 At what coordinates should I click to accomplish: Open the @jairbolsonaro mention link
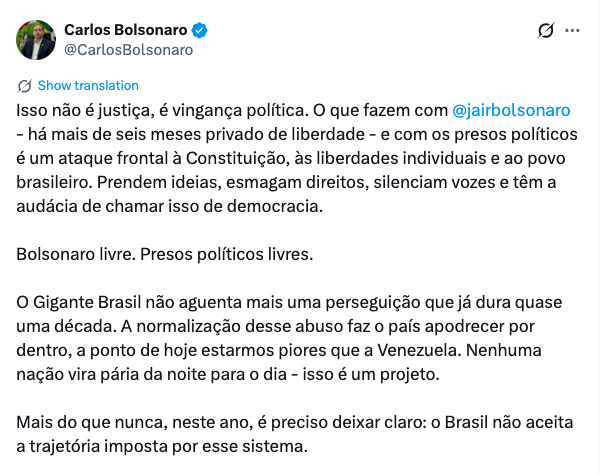click(x=511, y=108)
